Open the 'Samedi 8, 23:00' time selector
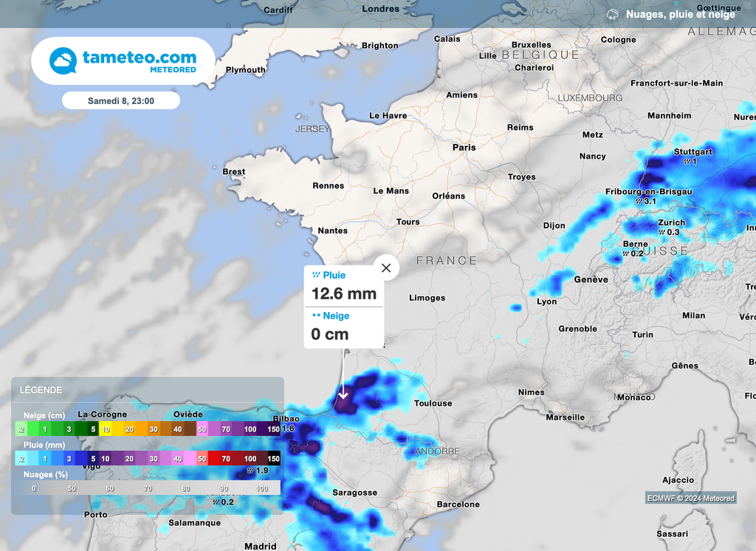 point(120,100)
